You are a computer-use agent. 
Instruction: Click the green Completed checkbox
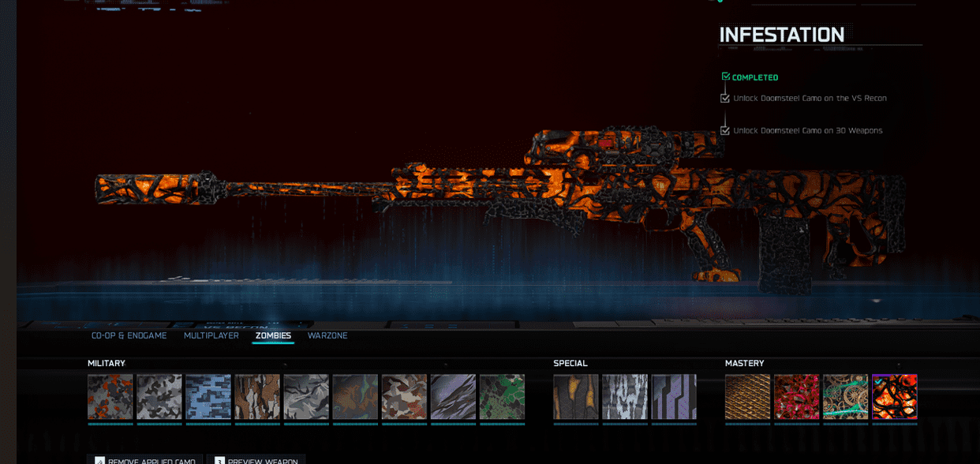click(x=726, y=77)
